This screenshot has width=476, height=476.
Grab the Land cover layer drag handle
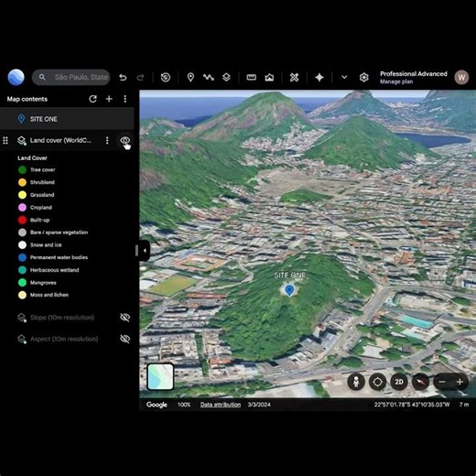[5, 140]
